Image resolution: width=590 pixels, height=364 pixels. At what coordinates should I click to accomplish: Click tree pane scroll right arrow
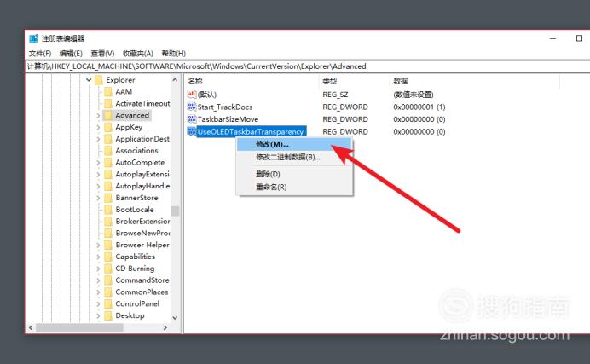click(x=165, y=328)
